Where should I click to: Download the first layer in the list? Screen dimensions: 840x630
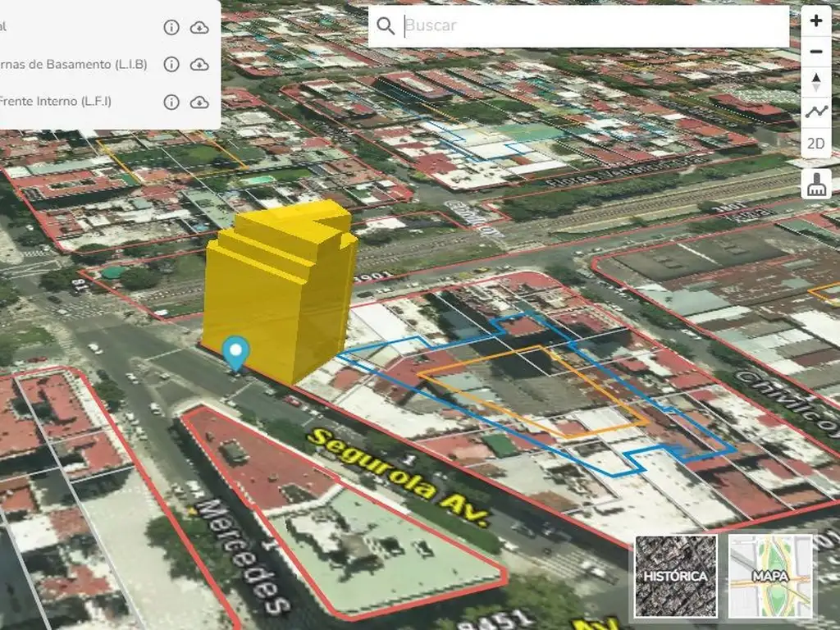tap(199, 27)
